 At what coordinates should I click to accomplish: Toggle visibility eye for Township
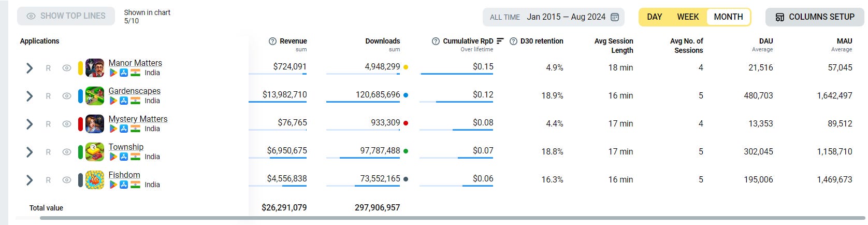67,152
